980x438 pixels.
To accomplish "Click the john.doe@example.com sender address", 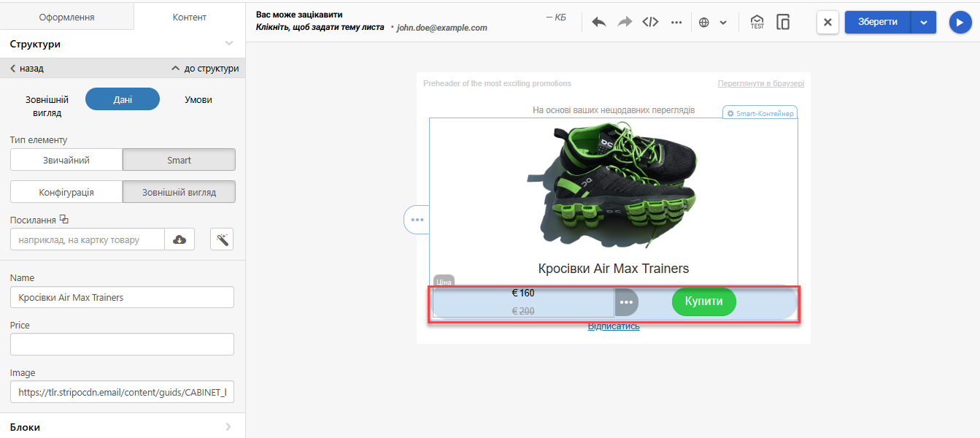I will [x=441, y=28].
